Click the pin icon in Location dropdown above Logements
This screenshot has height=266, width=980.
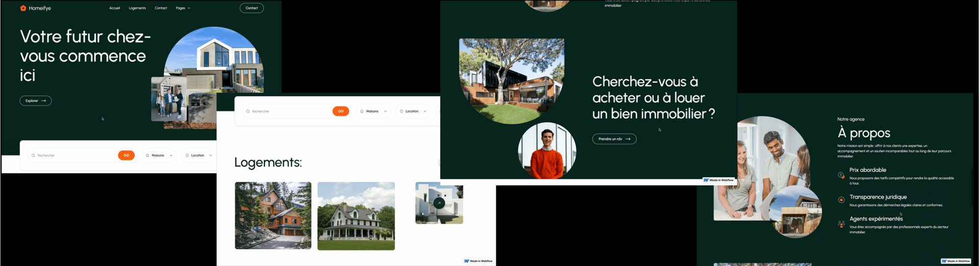coord(401,111)
